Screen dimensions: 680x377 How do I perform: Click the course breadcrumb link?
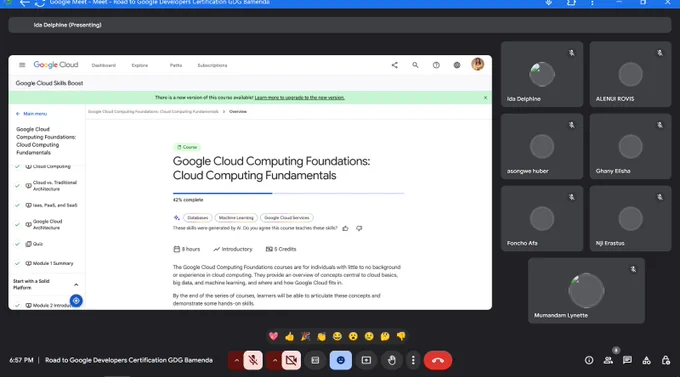[x=153, y=112]
